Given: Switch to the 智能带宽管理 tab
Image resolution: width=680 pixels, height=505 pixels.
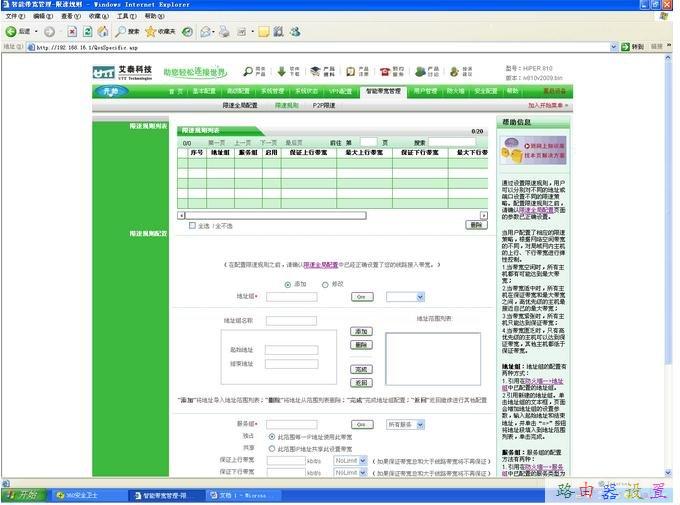Looking at the screenshot, I should click(383, 91).
